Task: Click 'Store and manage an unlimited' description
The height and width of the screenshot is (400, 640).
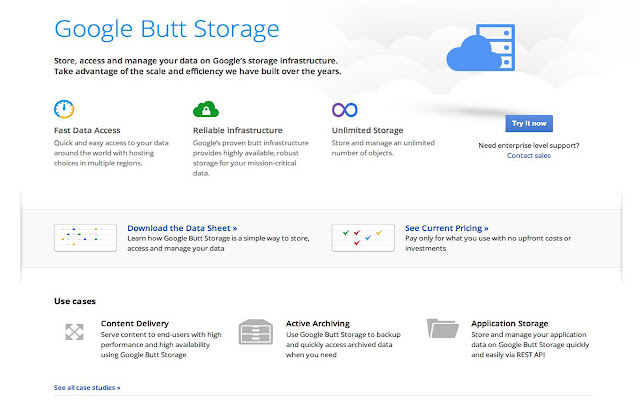Action: tap(383, 148)
